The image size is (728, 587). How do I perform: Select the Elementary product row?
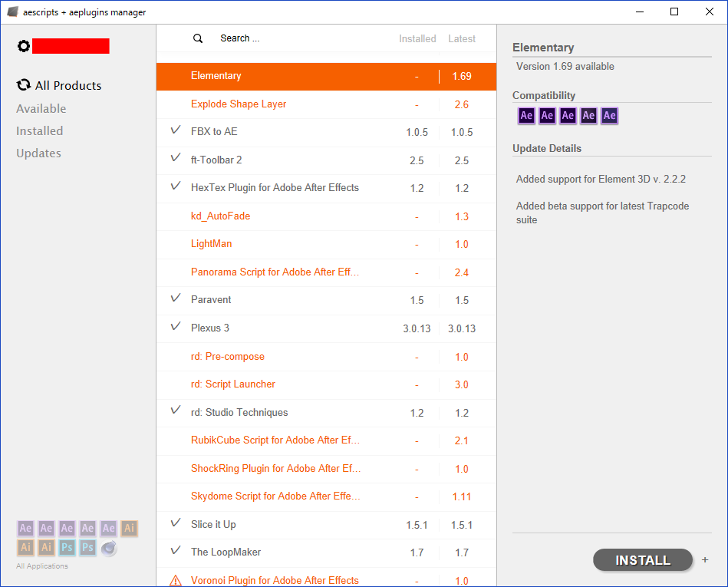[x=326, y=76]
